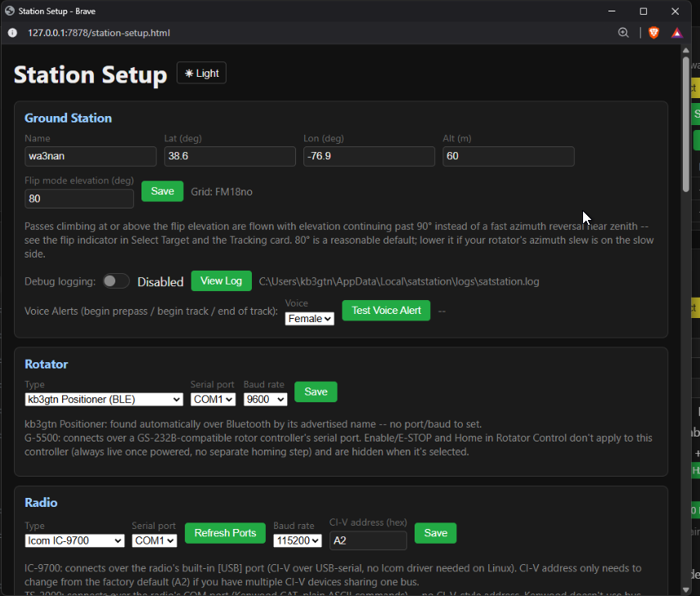Click the Lat (deg) input field

pos(230,156)
